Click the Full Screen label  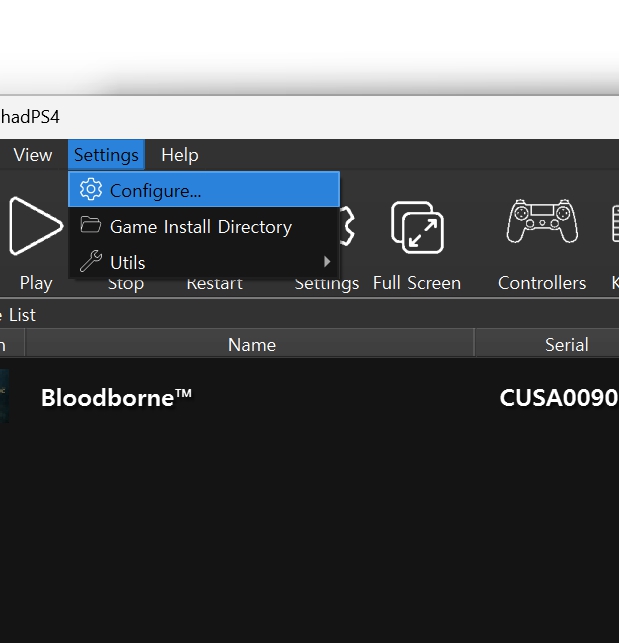pyautogui.click(x=417, y=283)
